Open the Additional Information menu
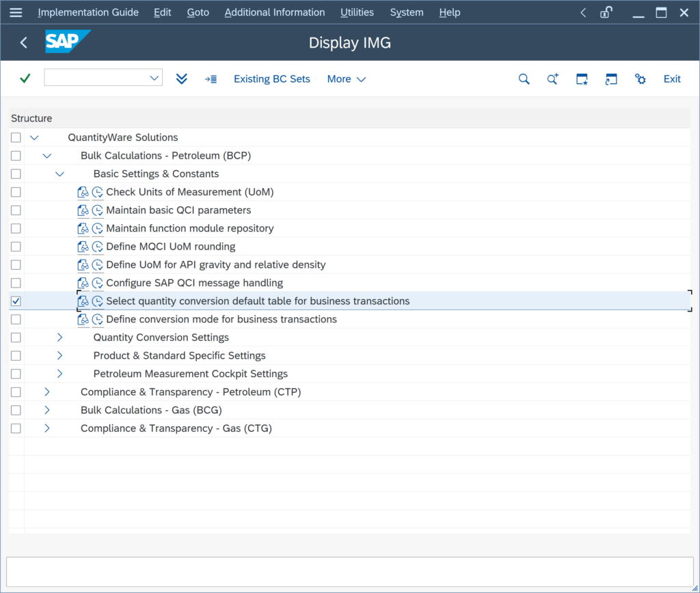 coord(275,12)
